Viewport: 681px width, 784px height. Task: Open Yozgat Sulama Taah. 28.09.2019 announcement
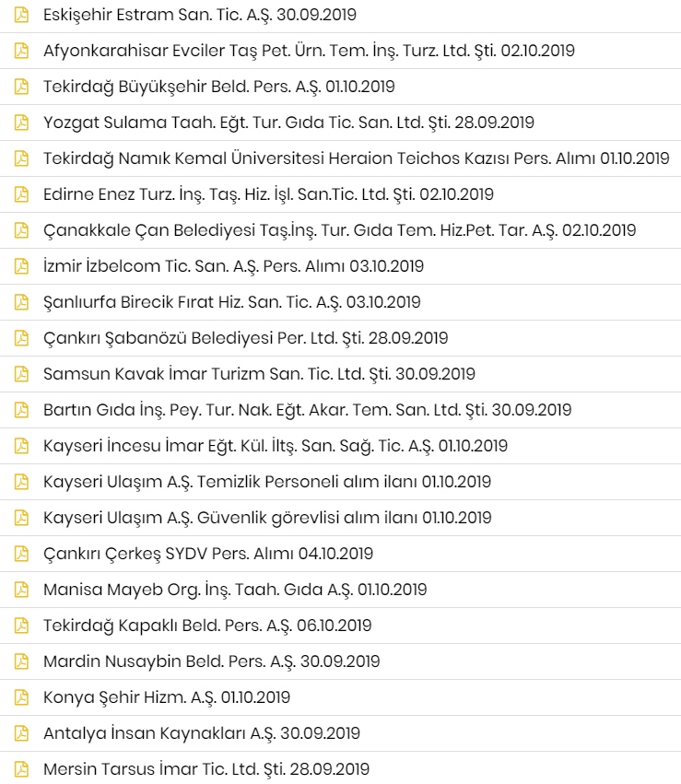tap(289, 123)
